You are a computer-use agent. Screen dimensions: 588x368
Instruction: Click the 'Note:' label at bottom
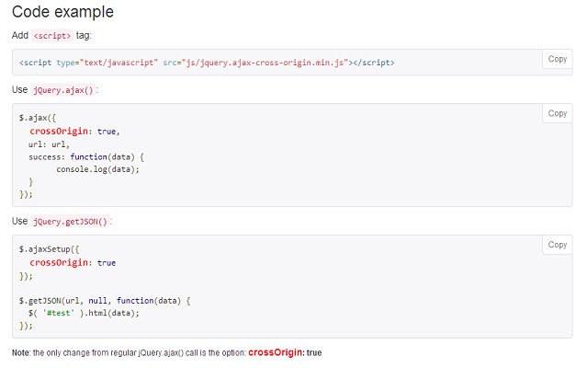pos(21,353)
